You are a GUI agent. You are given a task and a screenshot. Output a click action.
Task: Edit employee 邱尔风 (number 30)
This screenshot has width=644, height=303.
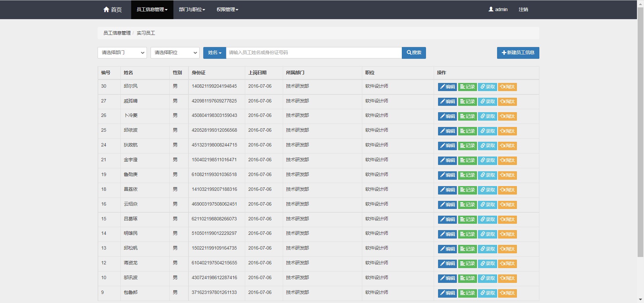point(447,87)
